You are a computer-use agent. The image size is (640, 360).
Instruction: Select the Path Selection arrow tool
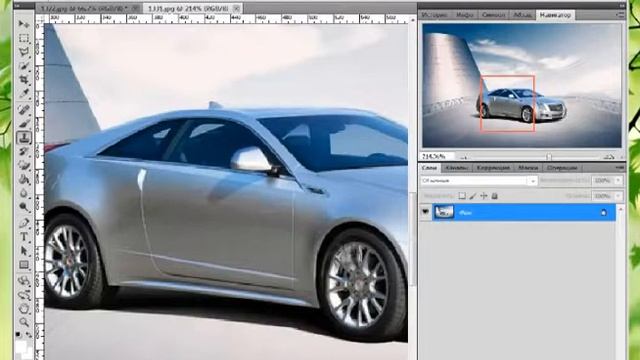point(24,251)
